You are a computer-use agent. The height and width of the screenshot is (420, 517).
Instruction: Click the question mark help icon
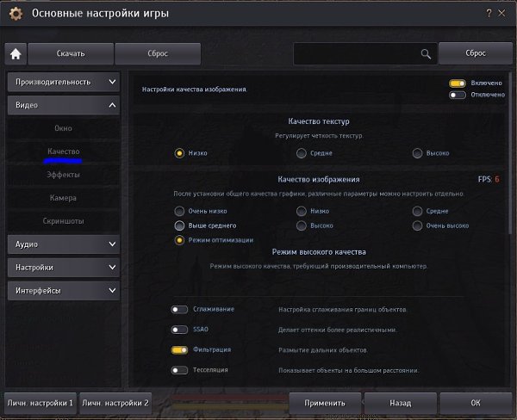[x=490, y=14]
